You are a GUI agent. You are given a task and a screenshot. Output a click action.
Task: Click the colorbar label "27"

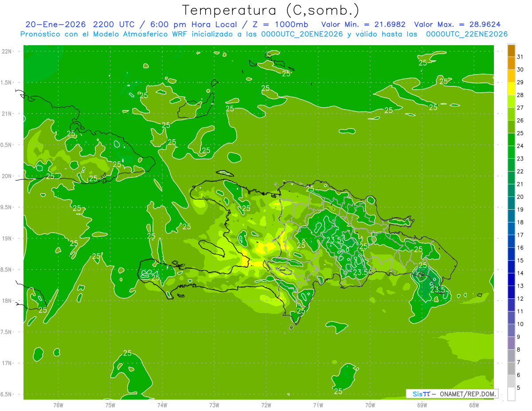(x=520, y=108)
